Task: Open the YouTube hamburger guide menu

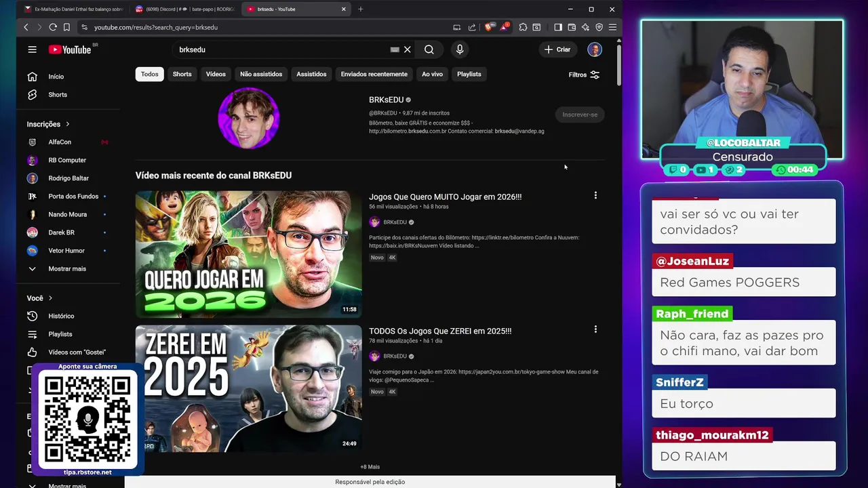Action: (32, 49)
